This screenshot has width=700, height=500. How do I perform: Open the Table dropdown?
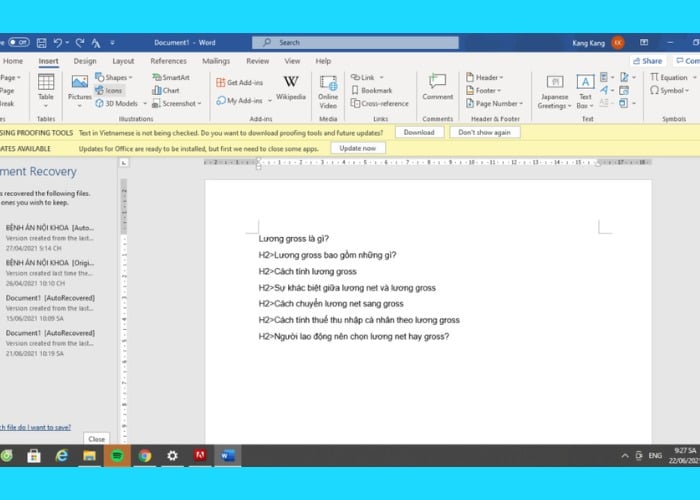coord(46,89)
